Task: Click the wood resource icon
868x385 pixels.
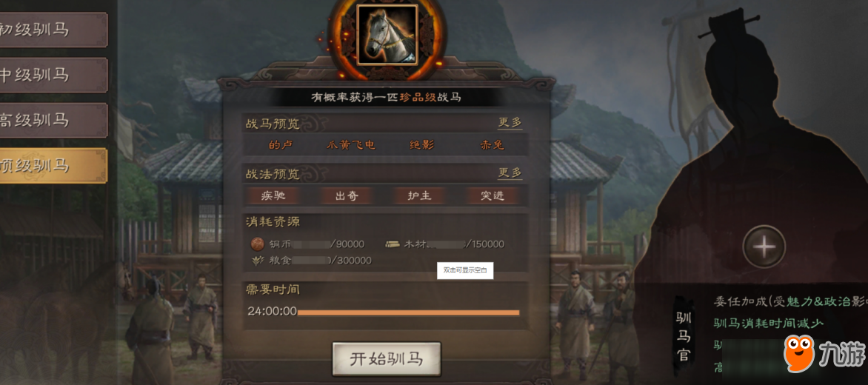Action: (x=393, y=244)
